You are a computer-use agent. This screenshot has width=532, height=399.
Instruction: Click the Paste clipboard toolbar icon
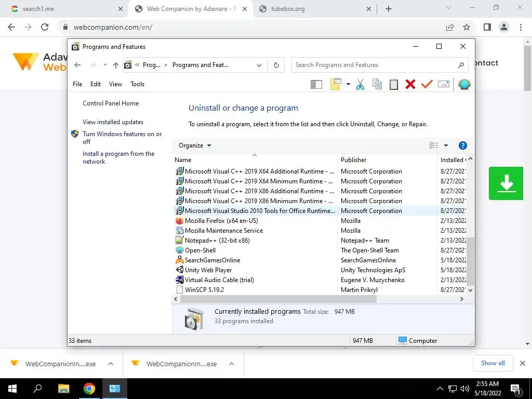pos(394,84)
